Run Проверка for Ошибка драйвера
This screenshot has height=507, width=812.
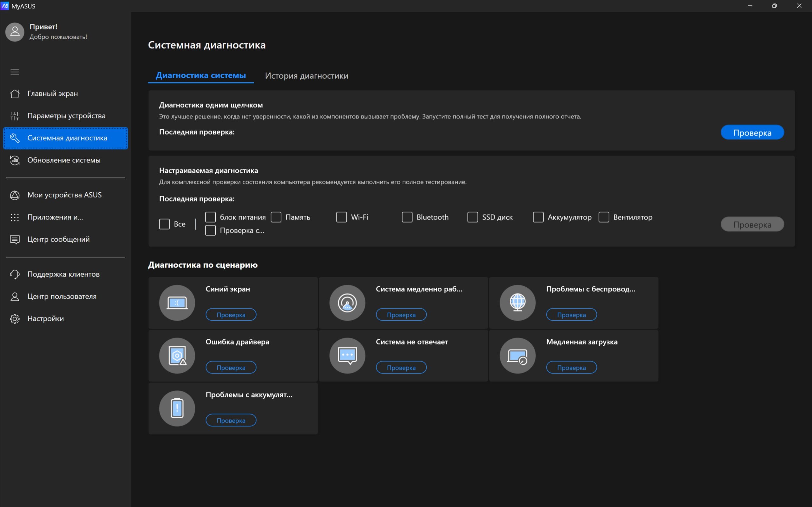231,368
